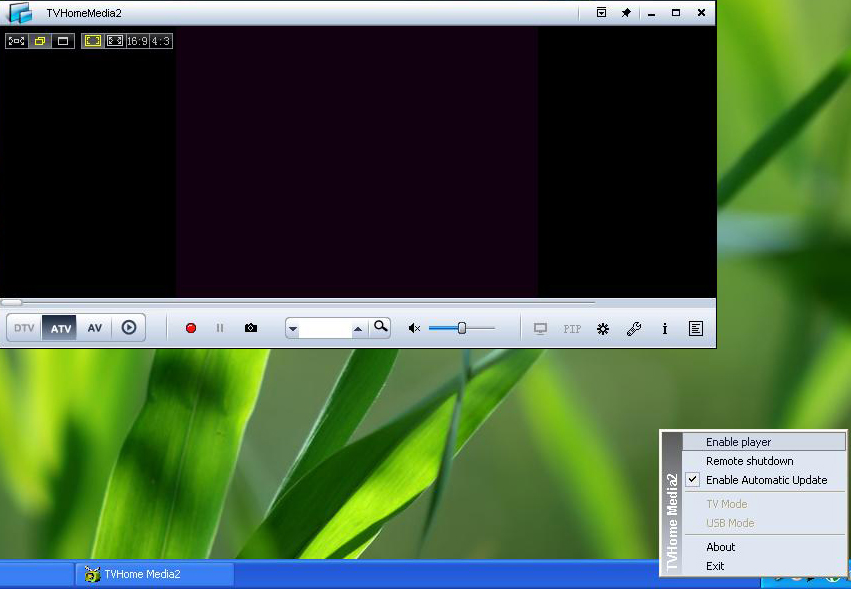Select the yellow bracket fit-to-frame icon

click(x=93, y=41)
